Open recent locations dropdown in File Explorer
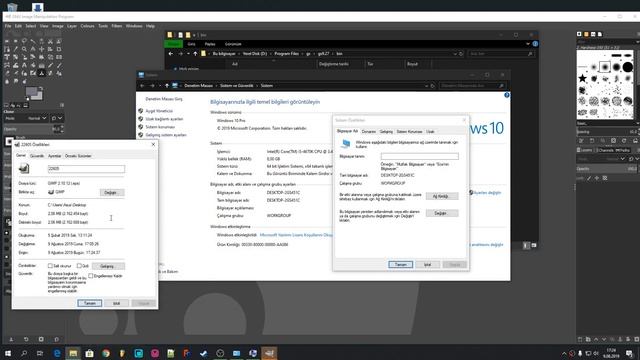The image size is (640, 360). pos(188,54)
